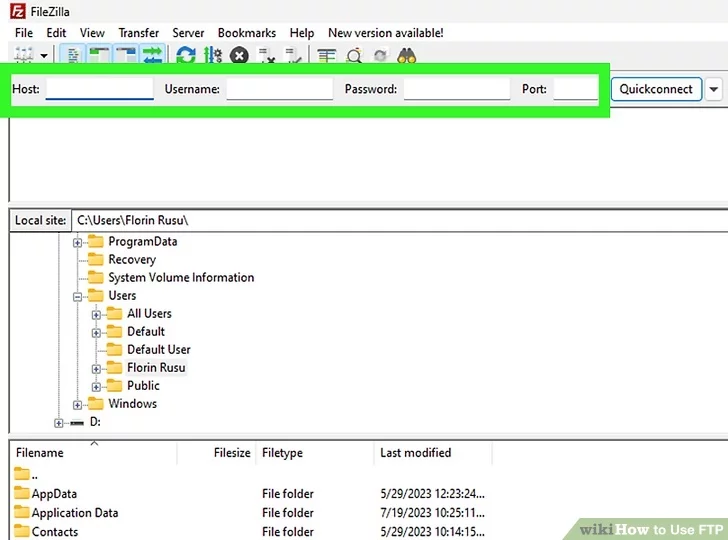
Task: Select the D: drive entry
Action: [x=95, y=422]
